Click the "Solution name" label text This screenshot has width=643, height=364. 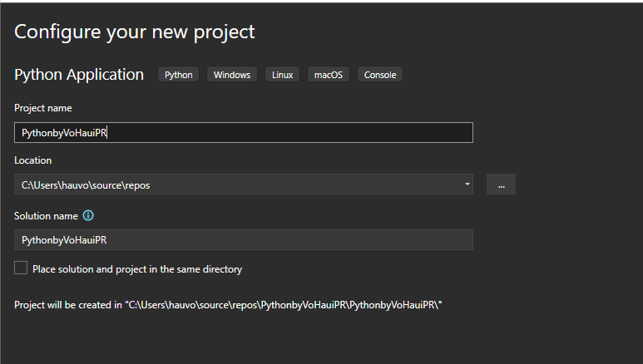(46, 216)
